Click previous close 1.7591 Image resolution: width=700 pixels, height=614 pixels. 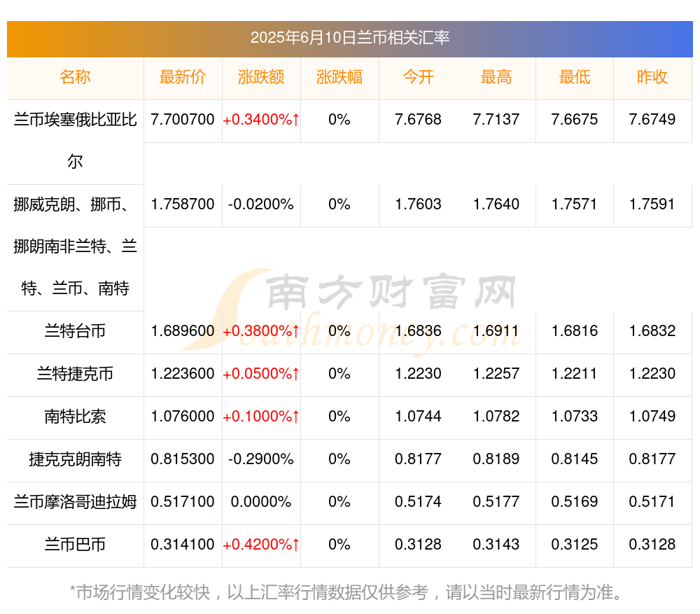pos(652,204)
